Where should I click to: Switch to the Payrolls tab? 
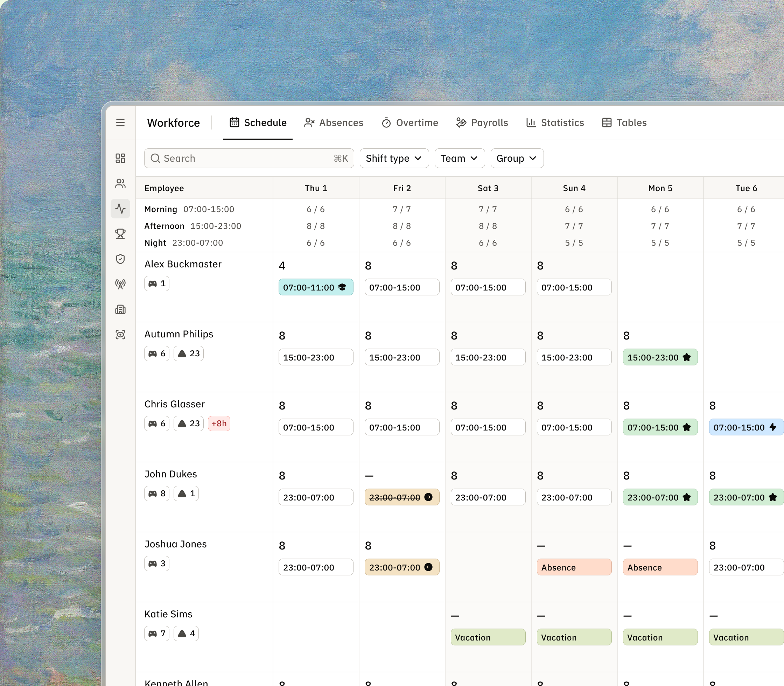click(482, 122)
